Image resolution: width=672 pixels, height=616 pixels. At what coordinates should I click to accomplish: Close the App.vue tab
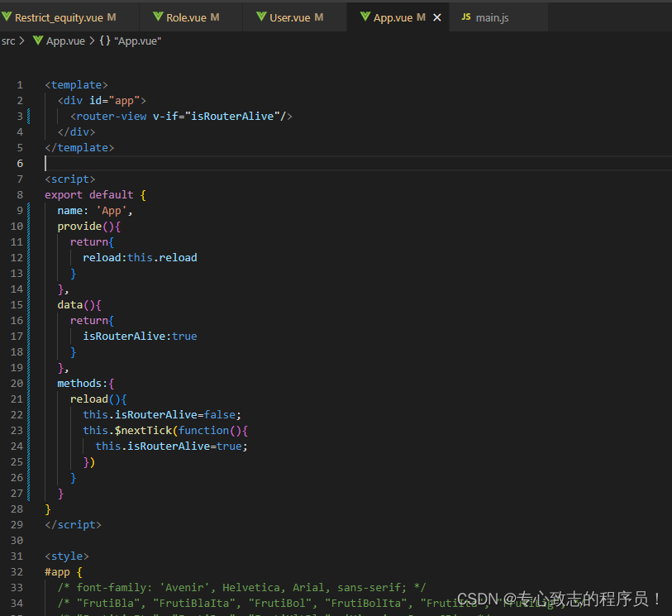point(436,17)
